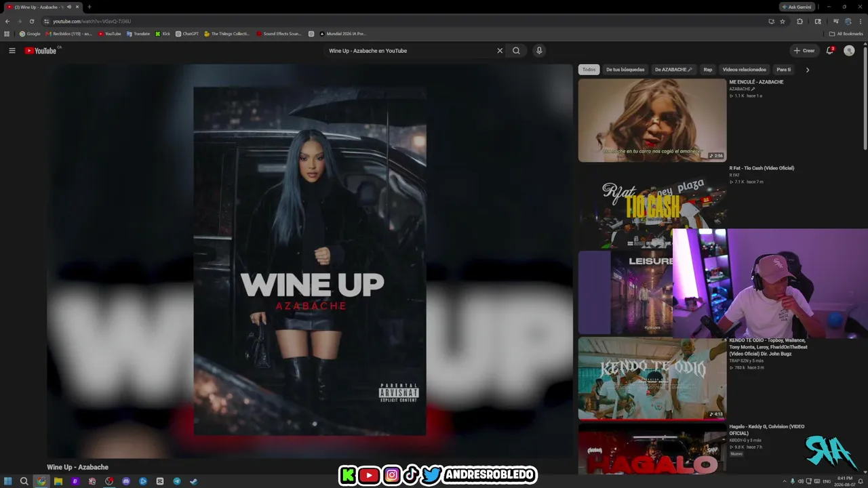Click the Wine Up - Azabache video title

coord(77,467)
